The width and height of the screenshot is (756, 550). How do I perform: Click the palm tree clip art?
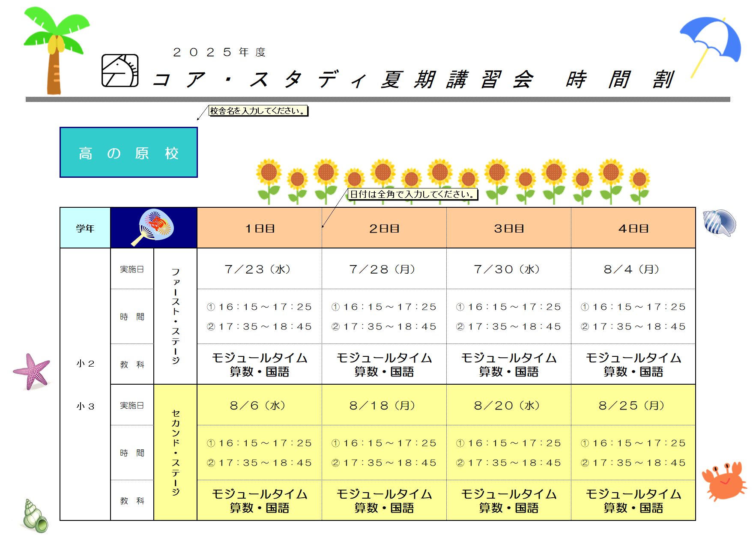pos(56,51)
